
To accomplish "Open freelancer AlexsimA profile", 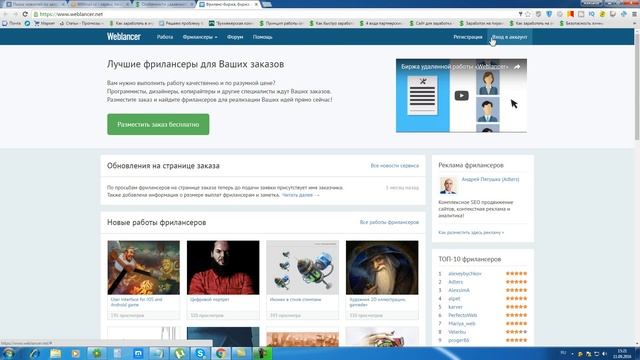I will [459, 290].
